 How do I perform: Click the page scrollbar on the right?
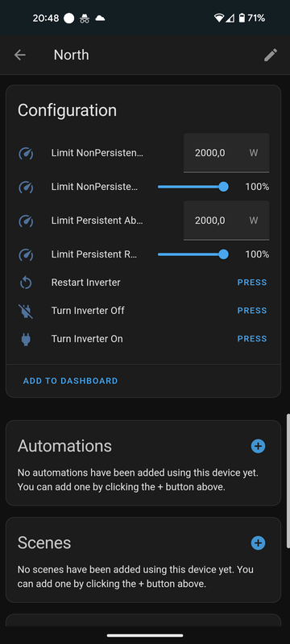pyautogui.click(x=288, y=481)
